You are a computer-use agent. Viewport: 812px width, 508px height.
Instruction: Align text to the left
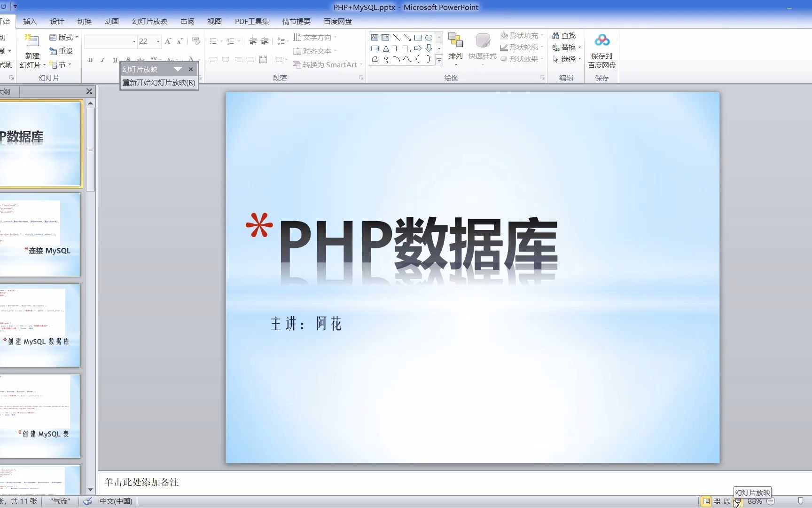(x=213, y=60)
